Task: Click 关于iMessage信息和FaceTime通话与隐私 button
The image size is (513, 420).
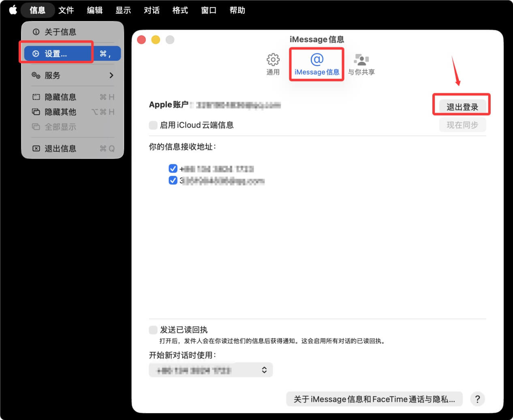Action: click(374, 399)
